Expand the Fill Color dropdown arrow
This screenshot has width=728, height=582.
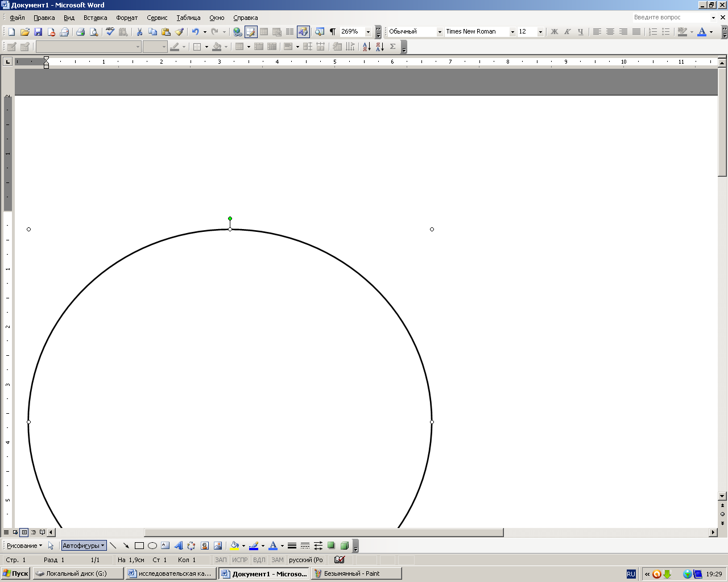point(243,546)
